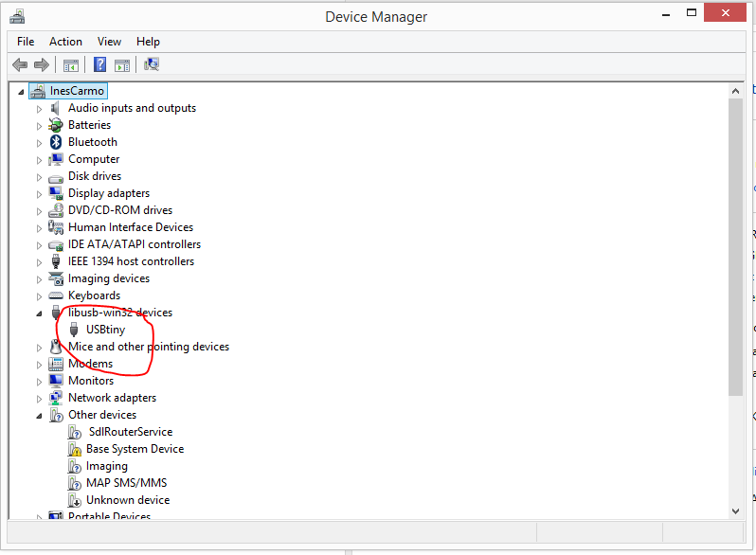Collapse the InesCarmo root node
This screenshot has height=555, width=756.
[x=21, y=92]
